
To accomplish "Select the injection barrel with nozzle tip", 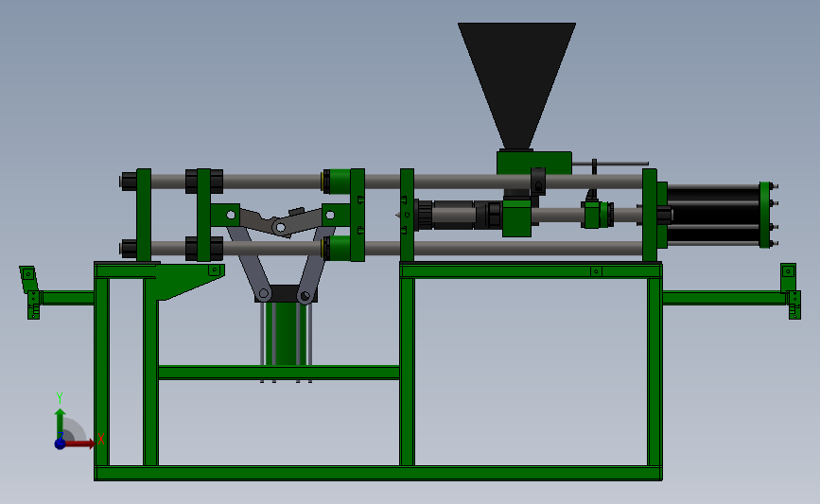I will 450,215.
